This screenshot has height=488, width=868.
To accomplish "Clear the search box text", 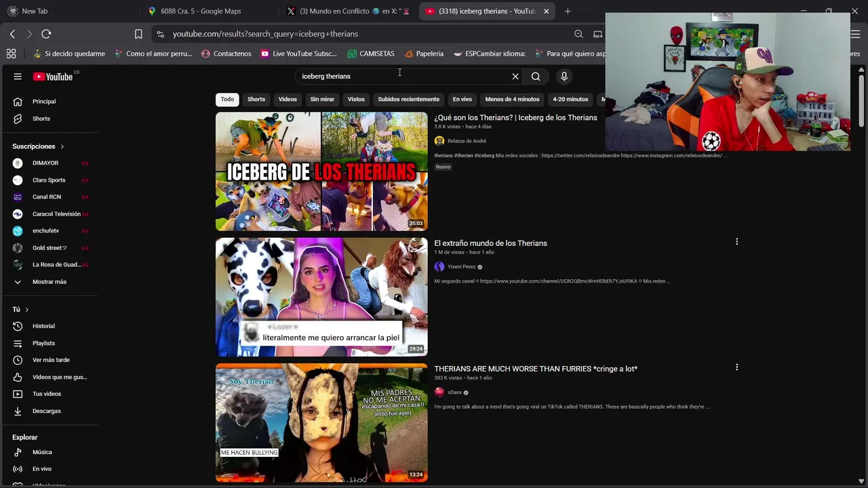I will tap(515, 77).
